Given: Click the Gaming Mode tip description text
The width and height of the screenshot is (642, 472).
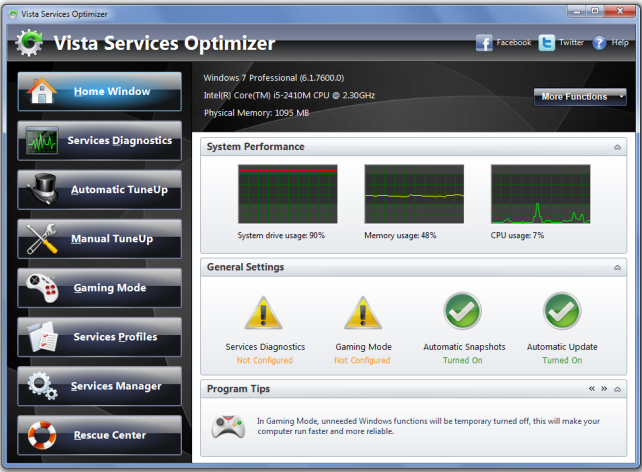Looking at the screenshot, I should (x=428, y=426).
